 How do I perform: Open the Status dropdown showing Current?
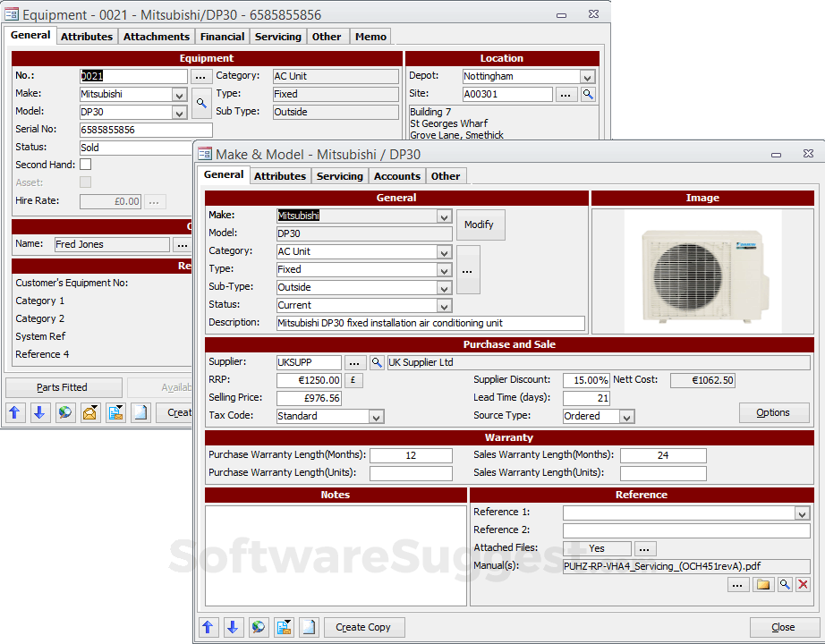pyautogui.click(x=444, y=306)
